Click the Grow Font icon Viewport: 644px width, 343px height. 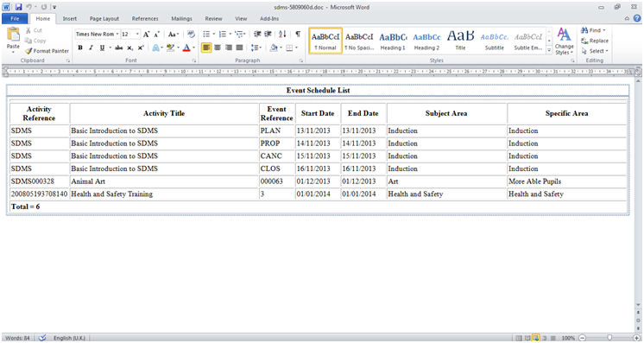click(146, 35)
